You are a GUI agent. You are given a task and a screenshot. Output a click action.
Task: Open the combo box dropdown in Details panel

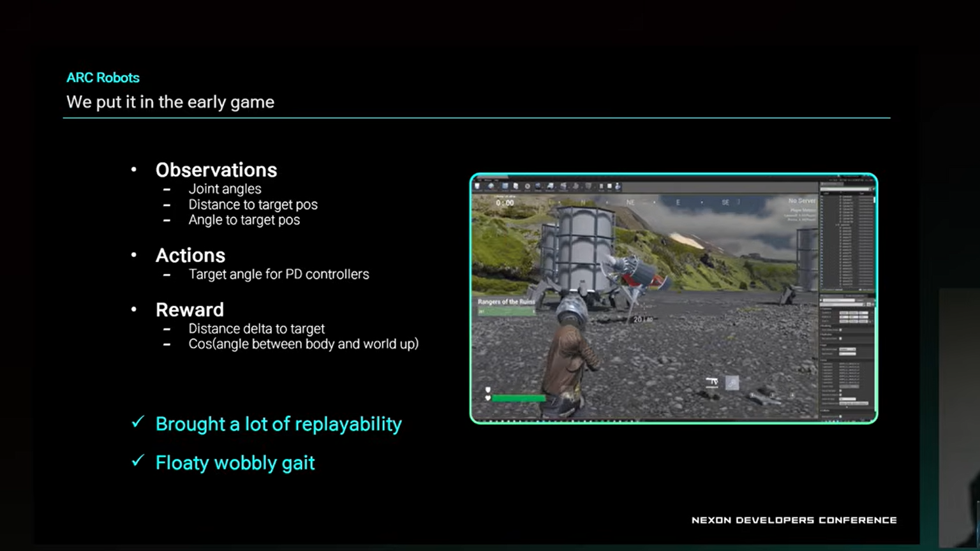click(847, 349)
